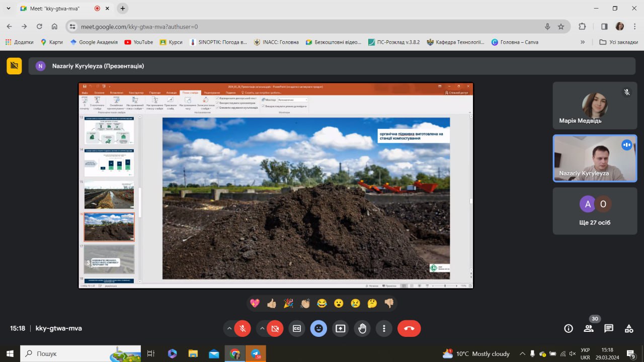Open the emoji reactions button
Screen dimensions: 644x362
tap(318, 328)
